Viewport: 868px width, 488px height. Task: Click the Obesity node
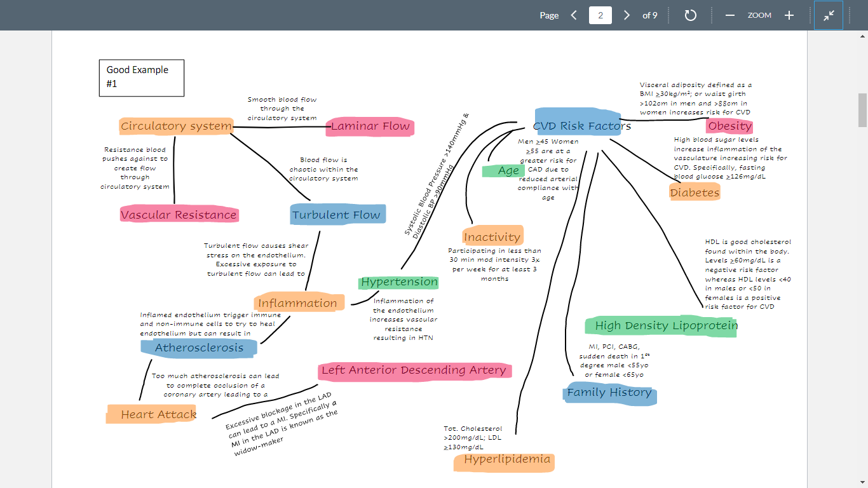tap(730, 126)
